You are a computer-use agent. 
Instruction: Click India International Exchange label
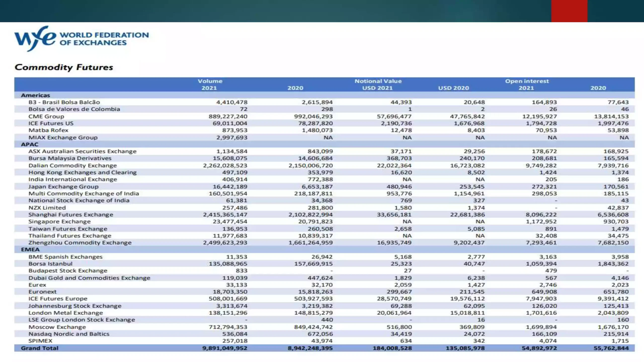(x=73, y=179)
